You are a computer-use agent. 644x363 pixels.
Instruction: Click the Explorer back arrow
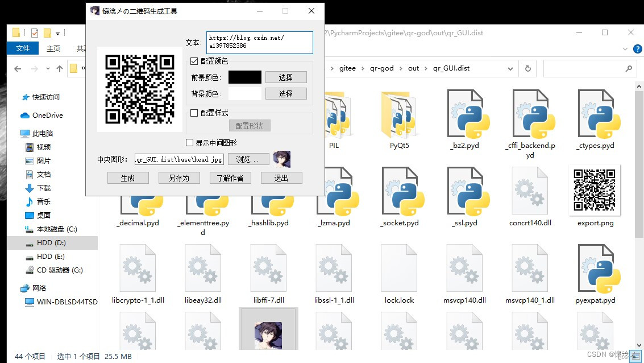[18, 69]
